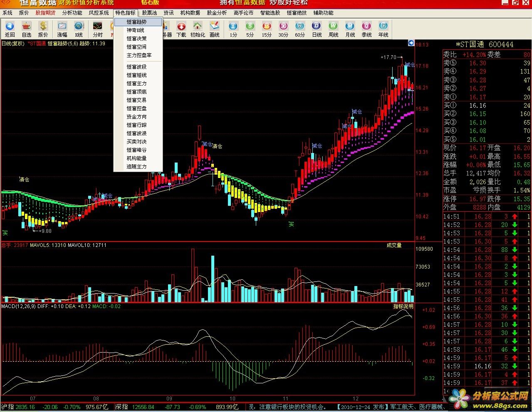Image resolution: width=532 pixels, height=412 pixels.
Task: Open the 报价 menu in the menu bar
Action: [24, 13]
